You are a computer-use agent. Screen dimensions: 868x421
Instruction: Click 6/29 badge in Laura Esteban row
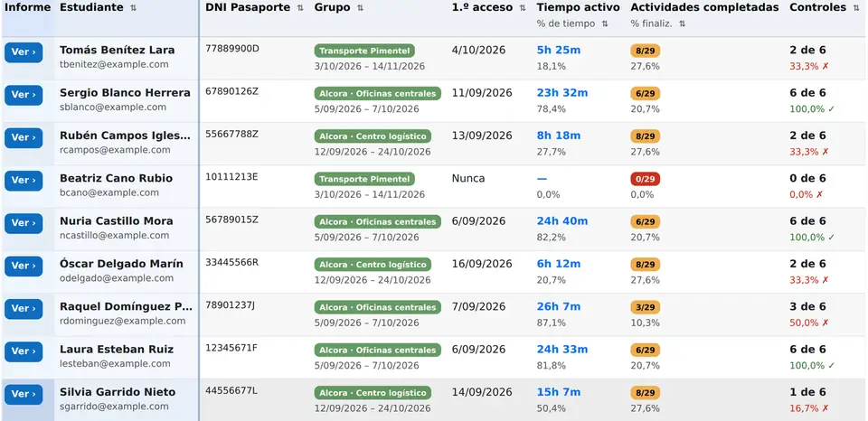[x=645, y=351]
